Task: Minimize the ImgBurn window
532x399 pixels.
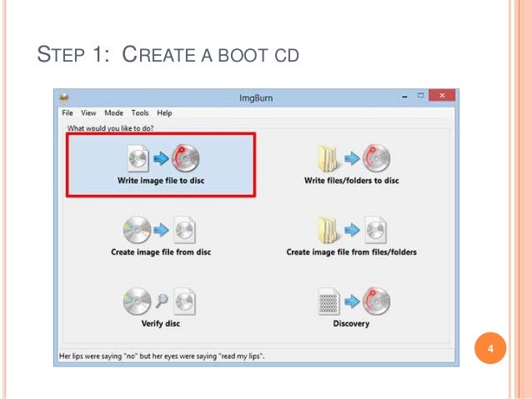Action: pos(404,97)
